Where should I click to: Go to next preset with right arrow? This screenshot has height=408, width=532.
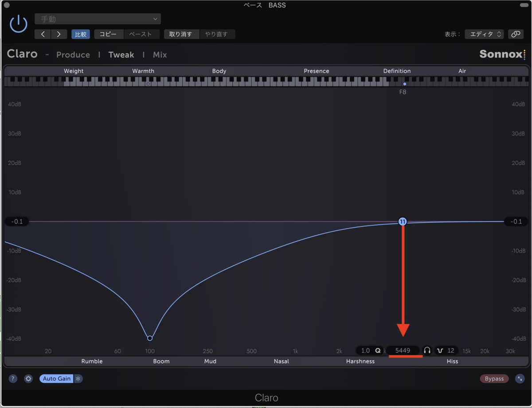point(59,34)
